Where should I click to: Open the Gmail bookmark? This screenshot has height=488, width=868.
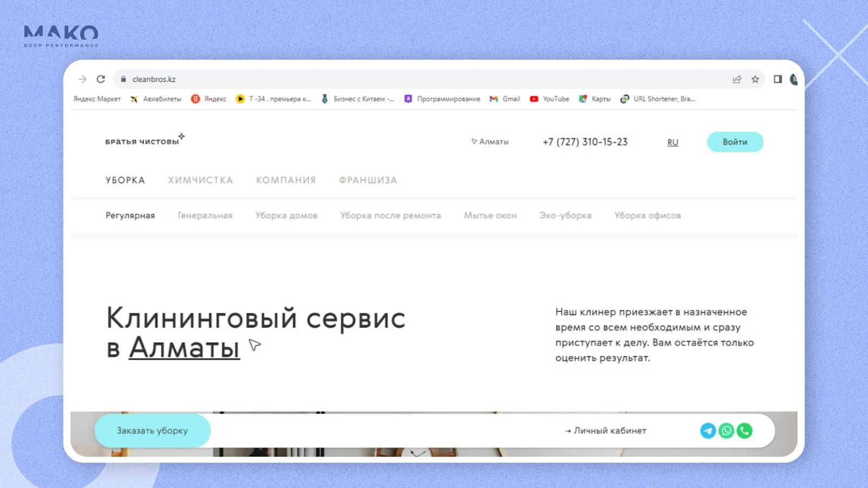point(505,99)
